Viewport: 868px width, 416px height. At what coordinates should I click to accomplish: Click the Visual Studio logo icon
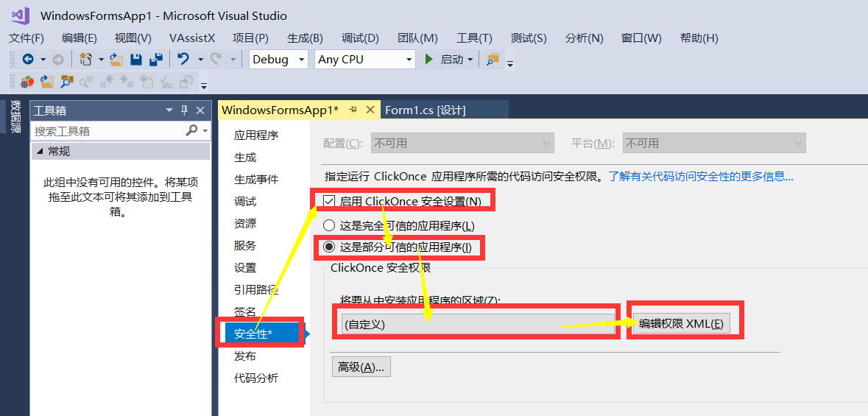tap(20, 15)
